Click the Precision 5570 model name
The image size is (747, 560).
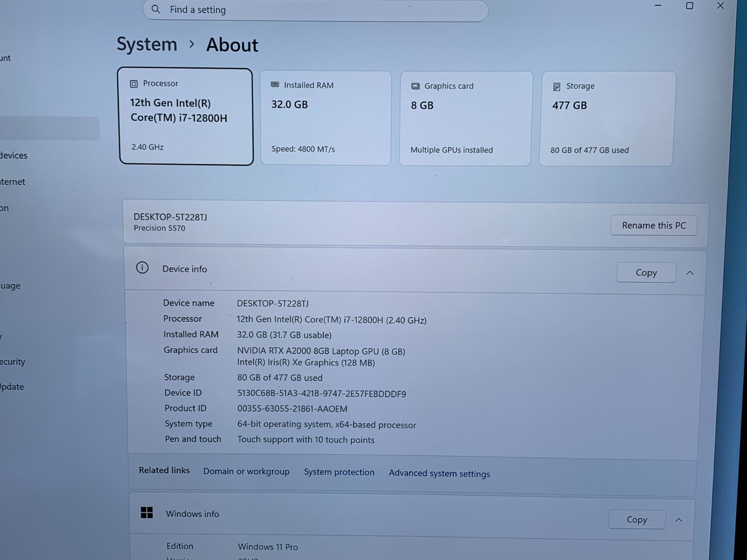159,228
